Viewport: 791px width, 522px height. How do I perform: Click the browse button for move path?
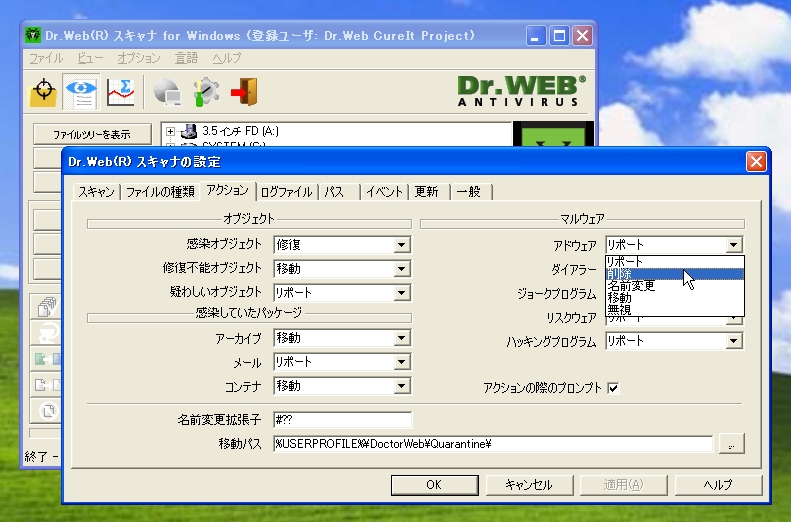[731, 444]
